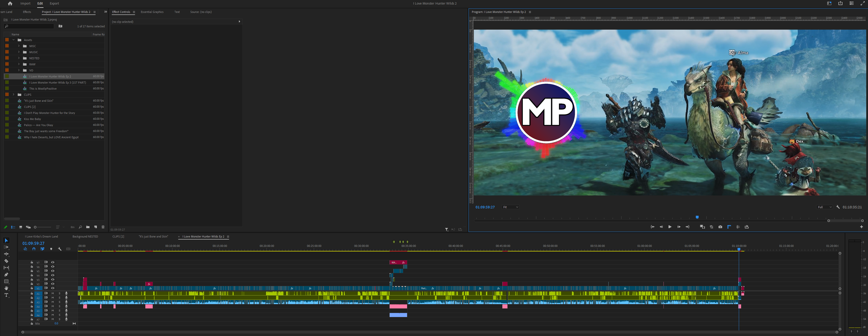Click the timeline timecode 01:09:59:27

coord(33,243)
